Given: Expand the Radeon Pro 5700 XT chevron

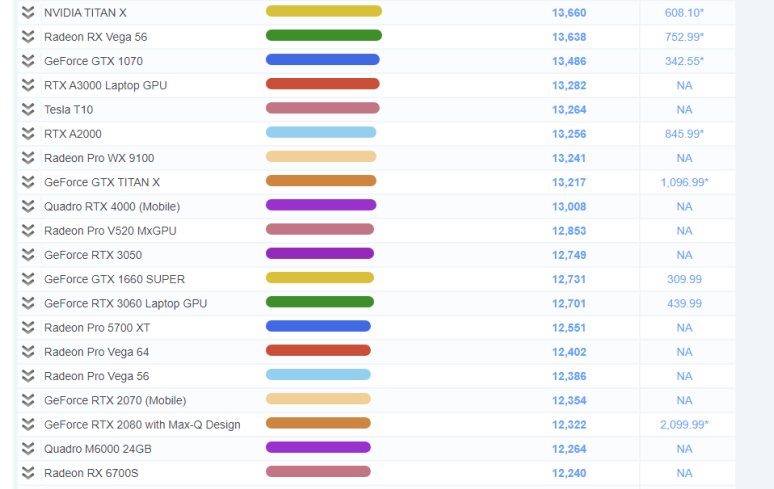Looking at the screenshot, I should pos(28,327).
